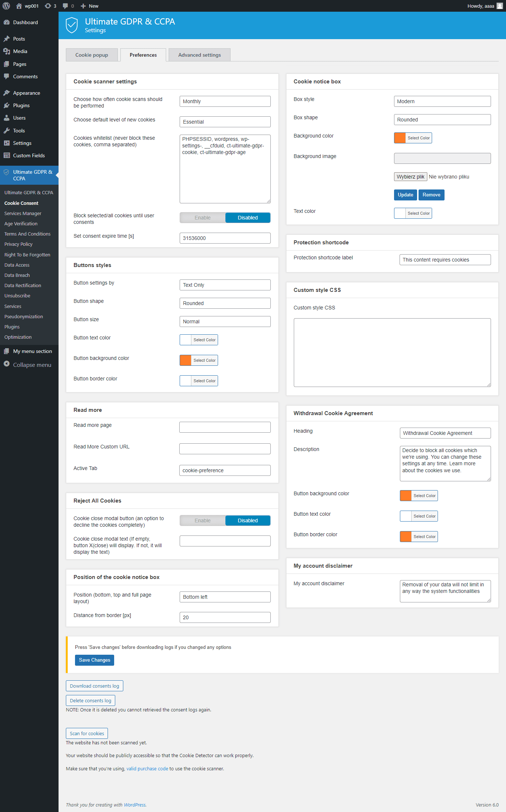Click the Users person icon

coord(7,118)
